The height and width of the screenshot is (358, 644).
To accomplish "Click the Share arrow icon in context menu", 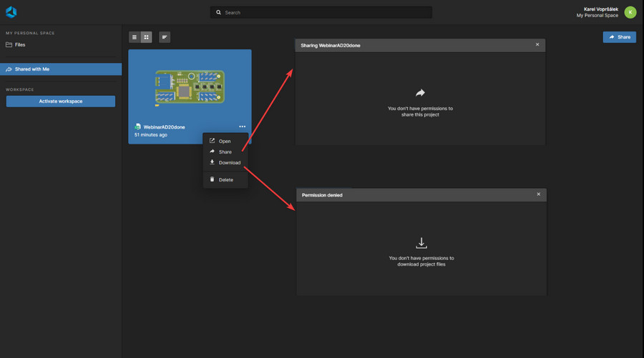I will (212, 151).
